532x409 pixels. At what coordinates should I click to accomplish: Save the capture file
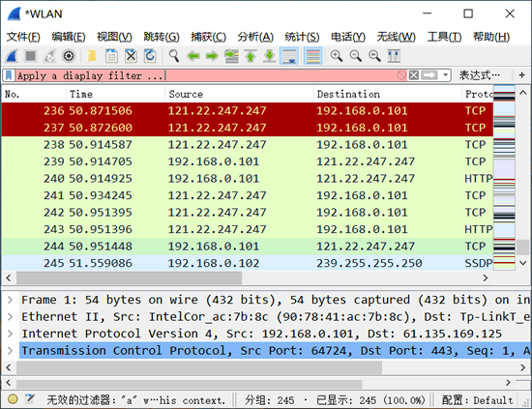coord(111,56)
